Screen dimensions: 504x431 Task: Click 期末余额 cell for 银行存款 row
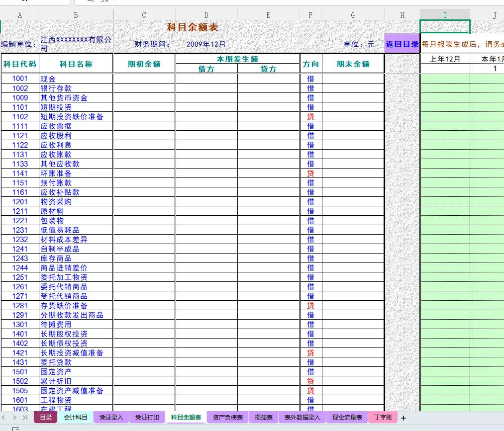[353, 88]
